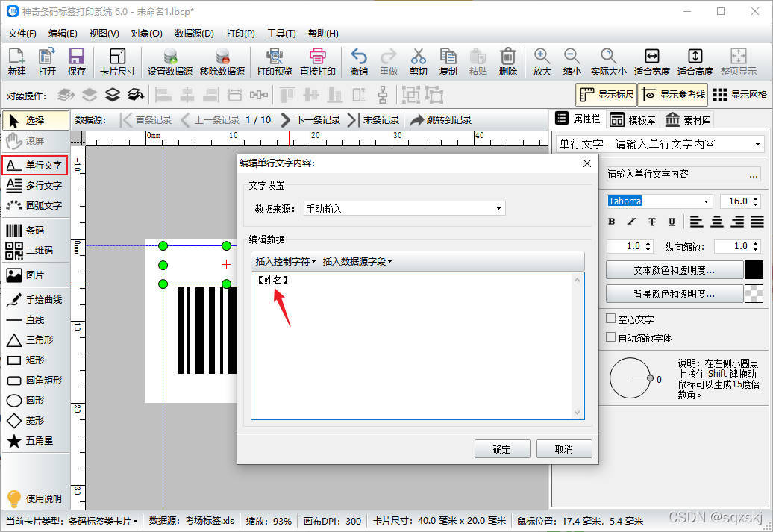Open 数据来源 手动输入 dropdown

click(404, 209)
